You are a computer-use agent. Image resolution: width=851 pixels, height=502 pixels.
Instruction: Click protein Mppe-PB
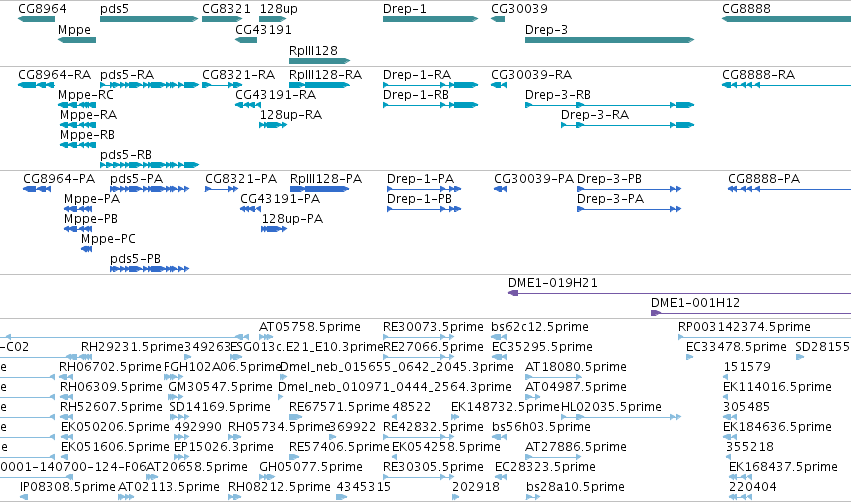click(x=78, y=228)
